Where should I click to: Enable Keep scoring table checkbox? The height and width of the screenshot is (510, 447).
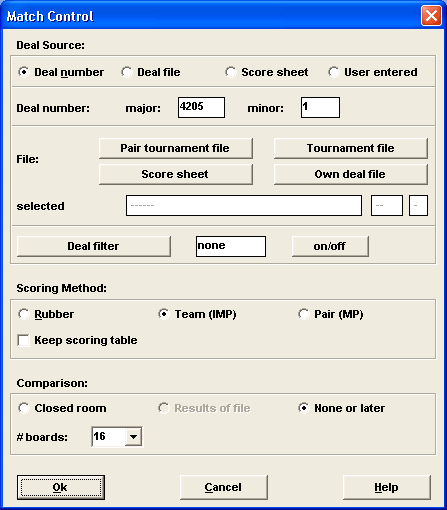(x=24, y=340)
